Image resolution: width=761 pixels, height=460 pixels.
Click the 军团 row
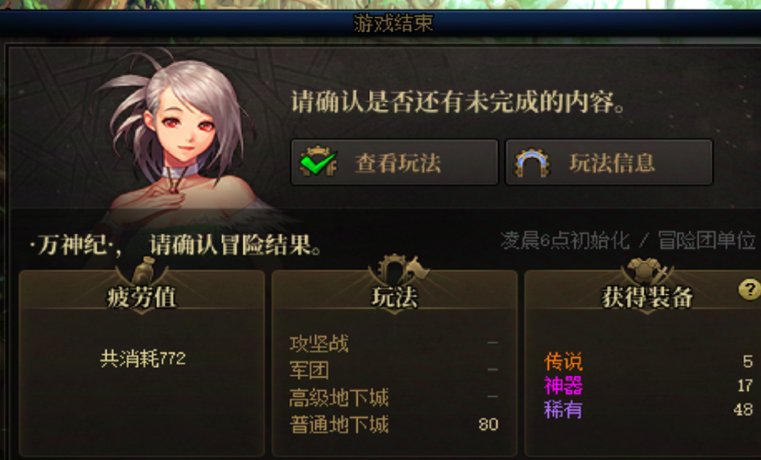[394, 370]
